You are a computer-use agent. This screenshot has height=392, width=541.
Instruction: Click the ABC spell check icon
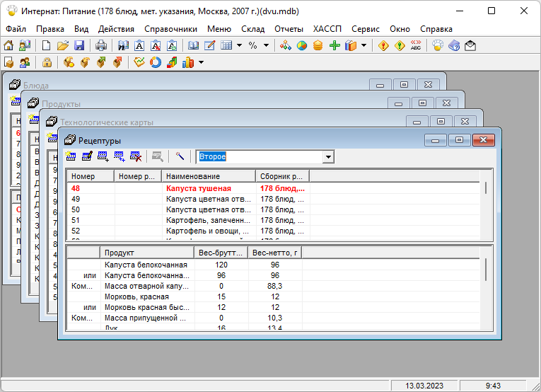(415, 45)
